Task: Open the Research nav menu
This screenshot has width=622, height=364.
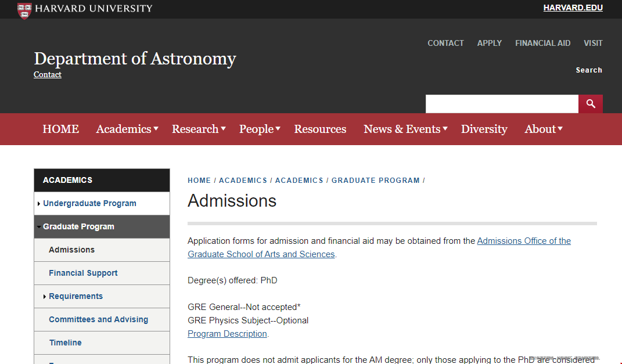Action: (195, 129)
